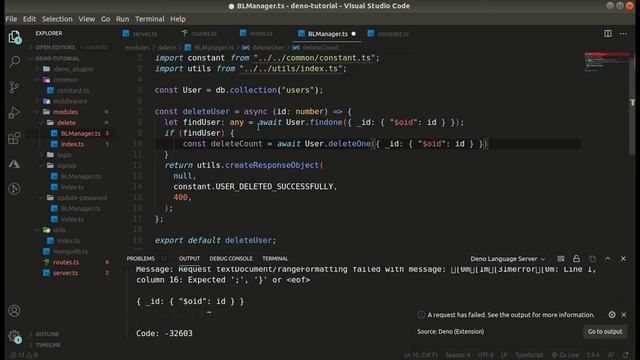Open the Run menu
The width and height of the screenshot is (640, 360).
(x=122, y=19)
